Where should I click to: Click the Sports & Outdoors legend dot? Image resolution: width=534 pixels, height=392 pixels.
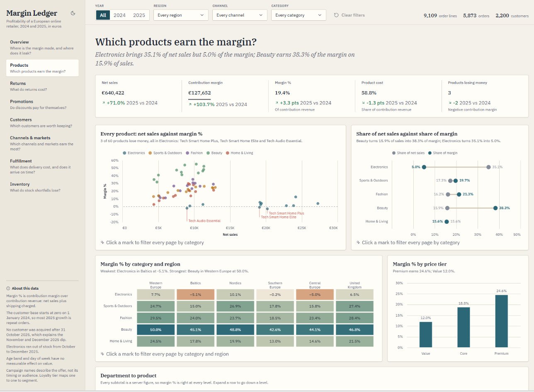[x=150, y=153]
